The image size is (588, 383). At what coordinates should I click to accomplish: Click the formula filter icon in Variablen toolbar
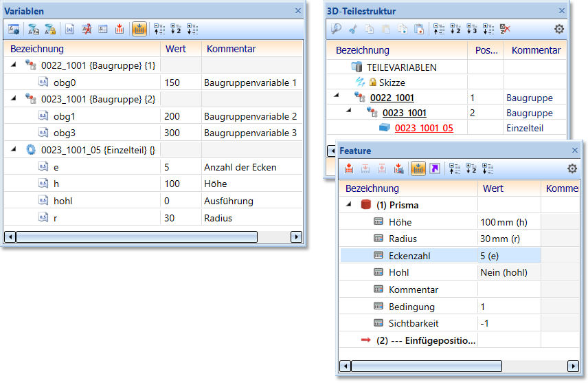[x=34, y=29]
